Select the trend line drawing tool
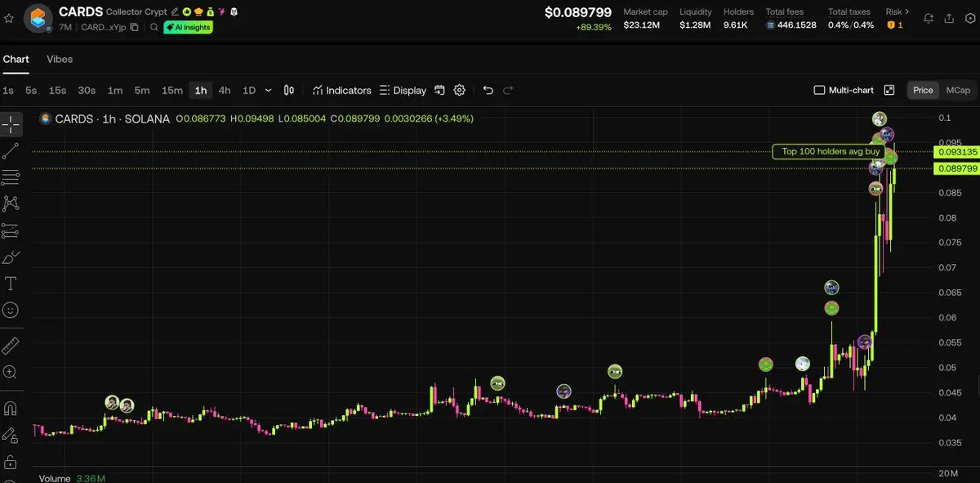The width and height of the screenshot is (980, 483). 11,151
